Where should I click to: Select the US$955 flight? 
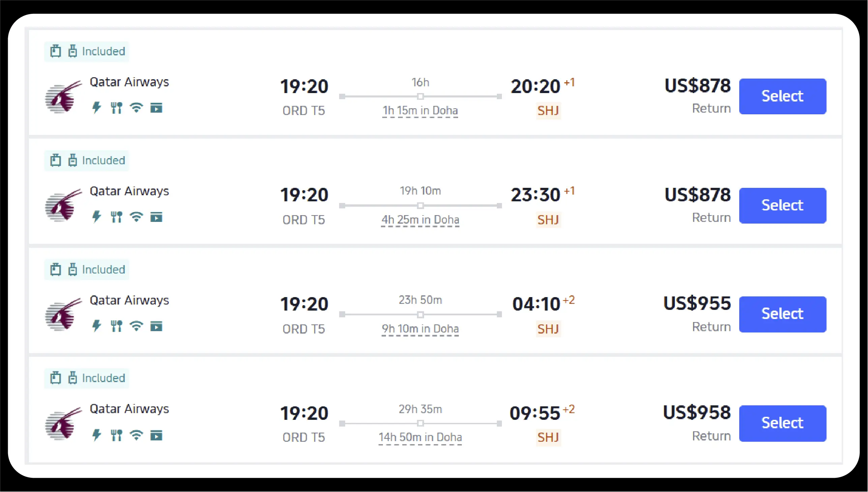[782, 314]
